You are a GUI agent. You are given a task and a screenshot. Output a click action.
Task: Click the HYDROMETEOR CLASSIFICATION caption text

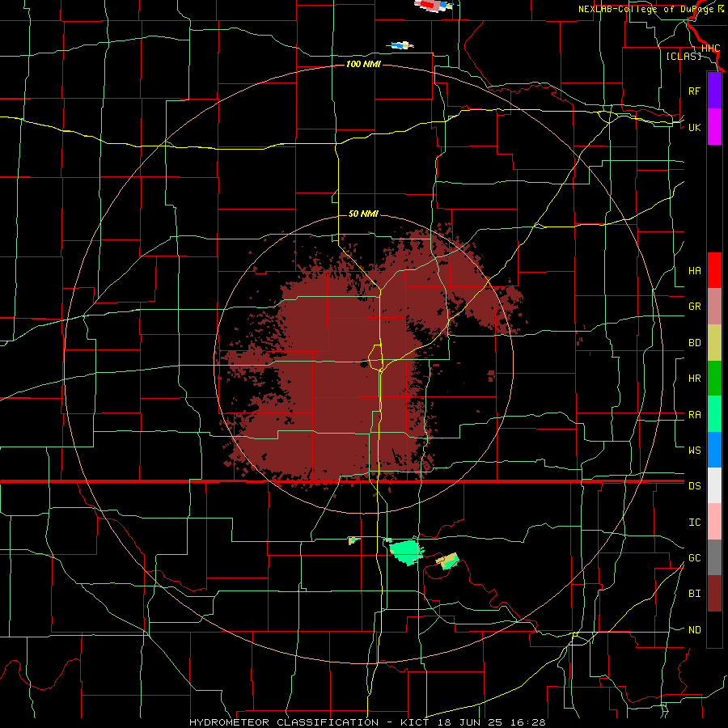click(x=284, y=722)
